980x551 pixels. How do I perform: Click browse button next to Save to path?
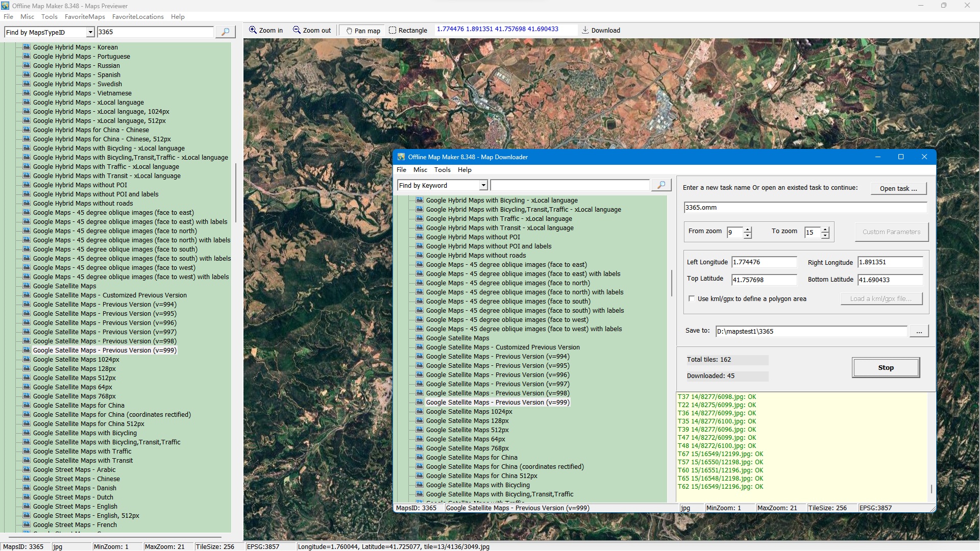(919, 332)
